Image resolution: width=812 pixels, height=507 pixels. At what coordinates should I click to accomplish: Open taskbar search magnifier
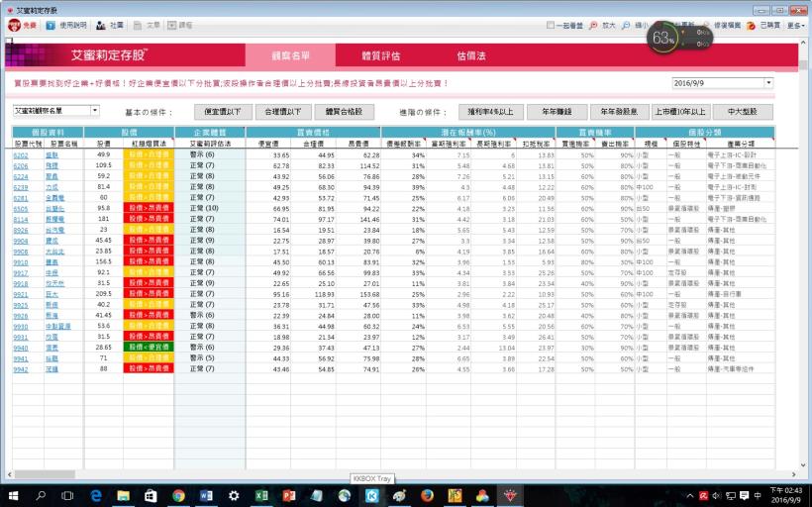pyautogui.click(x=41, y=495)
